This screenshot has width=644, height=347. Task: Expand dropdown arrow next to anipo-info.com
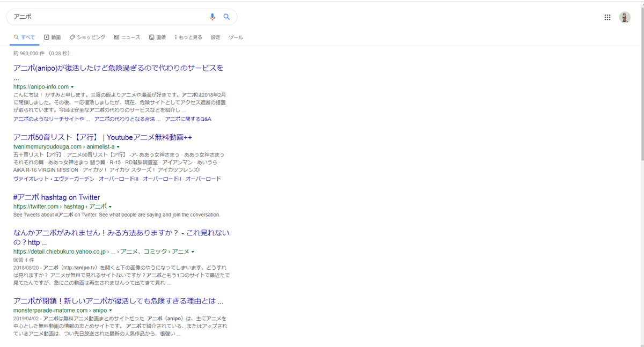pyautogui.click(x=72, y=87)
